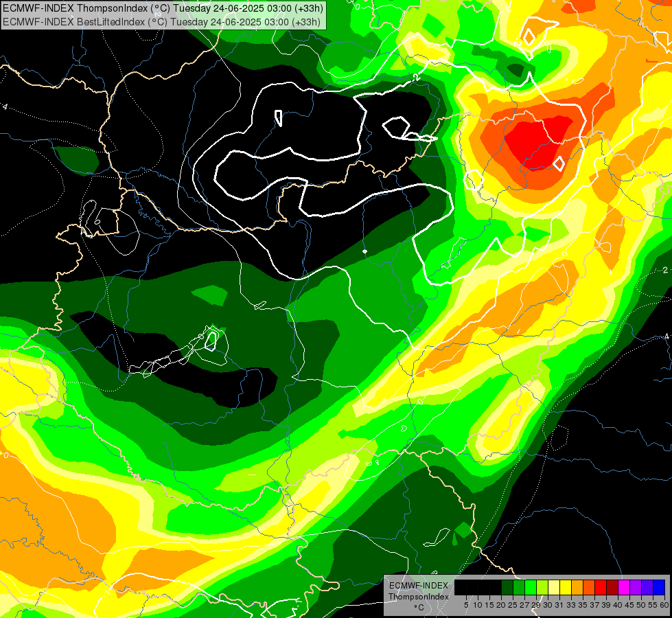This screenshot has height=618, width=672.
Task: Click legend scale value 15
Action: (490, 605)
